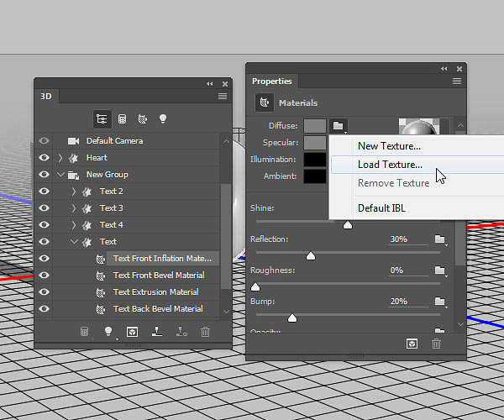Click the Diffuse texture folder icon
The image size is (504, 420).
pyautogui.click(x=339, y=126)
